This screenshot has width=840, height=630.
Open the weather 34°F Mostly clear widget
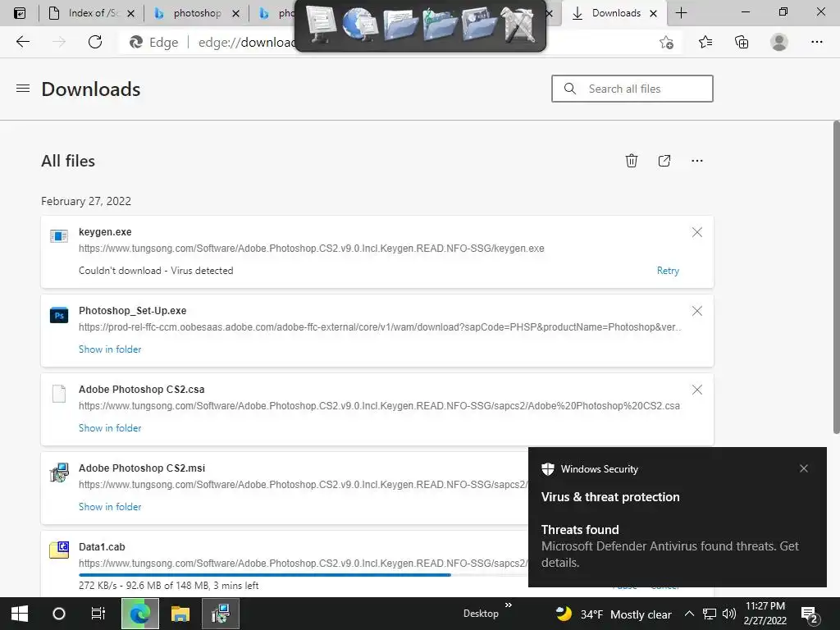(613, 614)
